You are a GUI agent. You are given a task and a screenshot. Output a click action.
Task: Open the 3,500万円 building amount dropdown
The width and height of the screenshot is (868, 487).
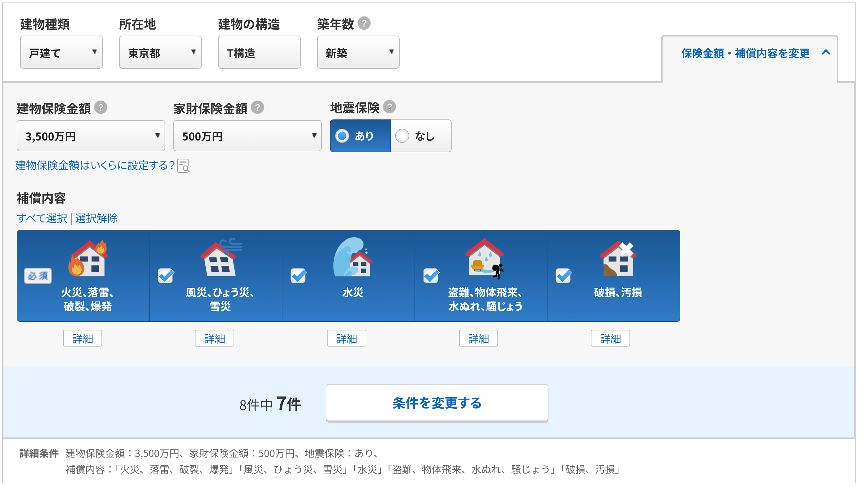91,136
